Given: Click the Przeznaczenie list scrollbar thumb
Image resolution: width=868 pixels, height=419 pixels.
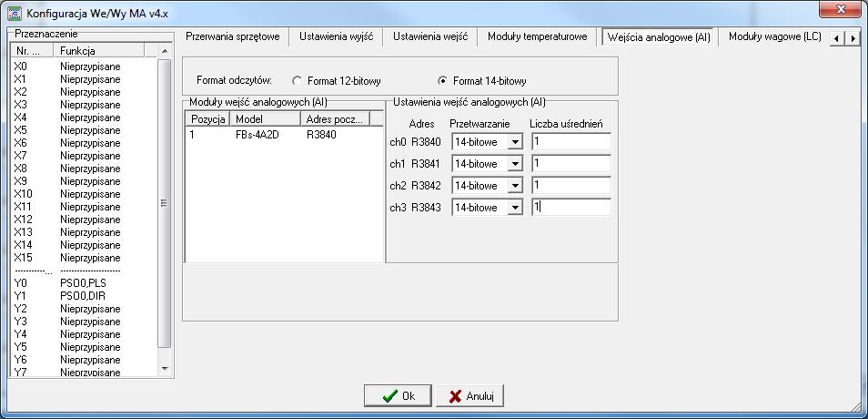Looking at the screenshot, I should (164, 203).
